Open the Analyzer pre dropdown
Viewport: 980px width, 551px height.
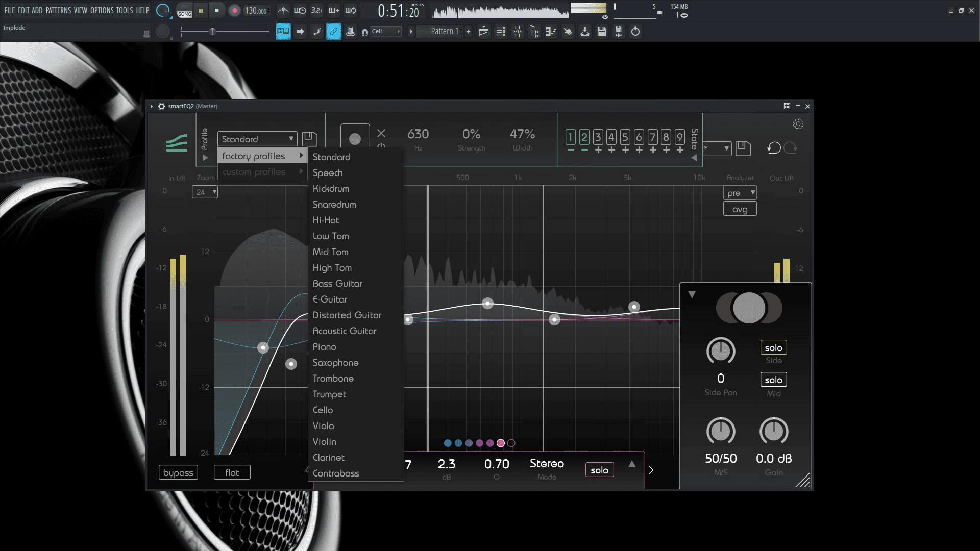click(x=740, y=193)
